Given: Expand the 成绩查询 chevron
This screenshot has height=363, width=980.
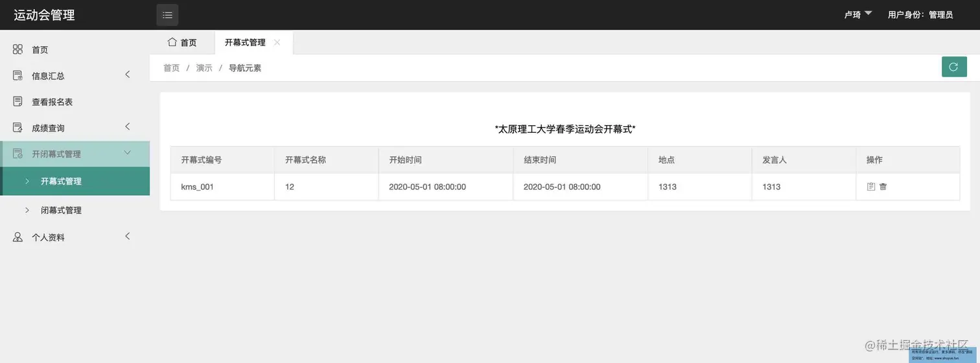Looking at the screenshot, I should [x=128, y=126].
